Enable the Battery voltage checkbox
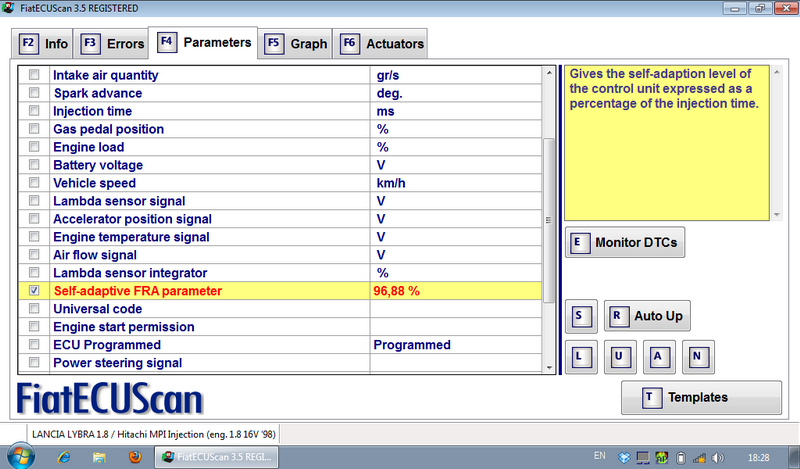800x469 pixels. [35, 165]
